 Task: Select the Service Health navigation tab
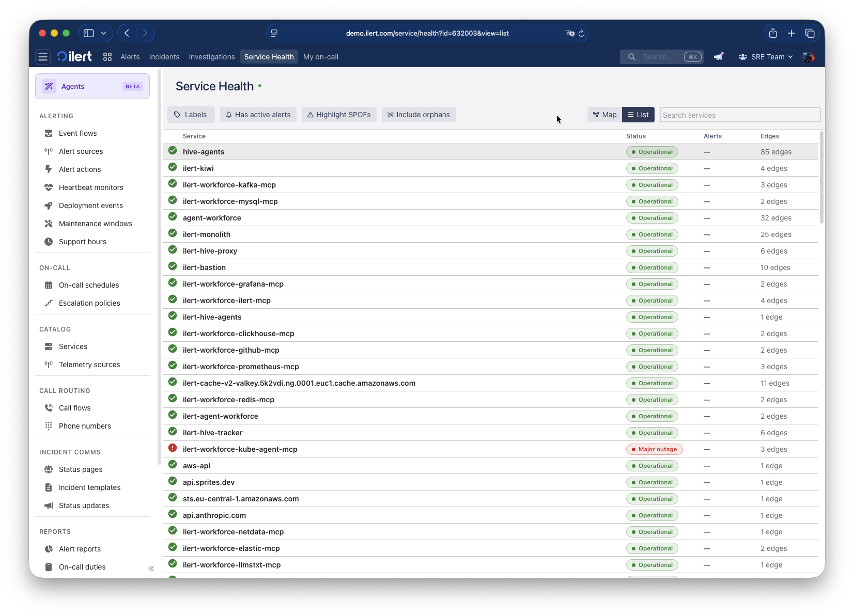click(x=269, y=57)
